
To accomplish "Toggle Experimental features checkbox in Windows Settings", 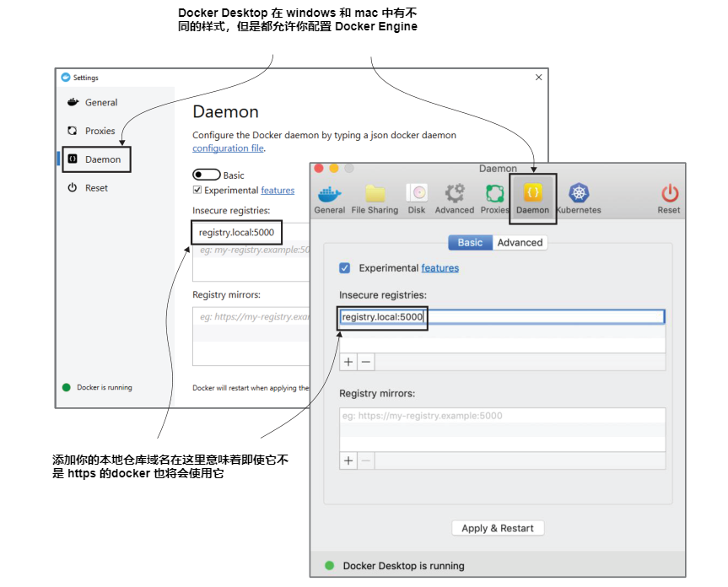I will tap(197, 190).
